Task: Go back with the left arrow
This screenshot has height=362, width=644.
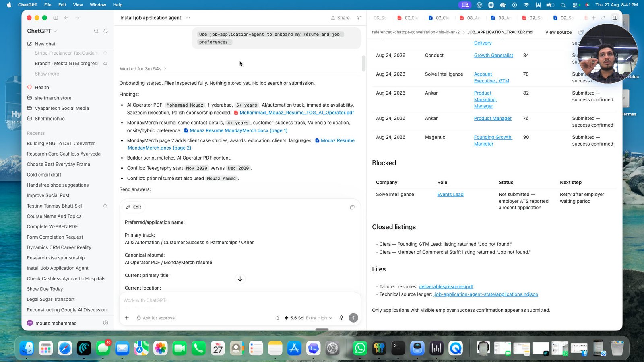Action: click(x=66, y=18)
